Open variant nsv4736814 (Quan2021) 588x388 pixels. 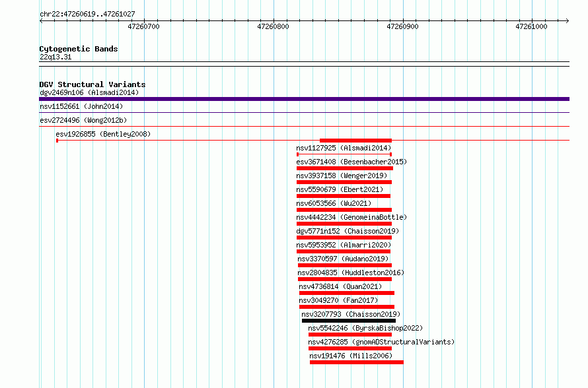[x=340, y=286]
